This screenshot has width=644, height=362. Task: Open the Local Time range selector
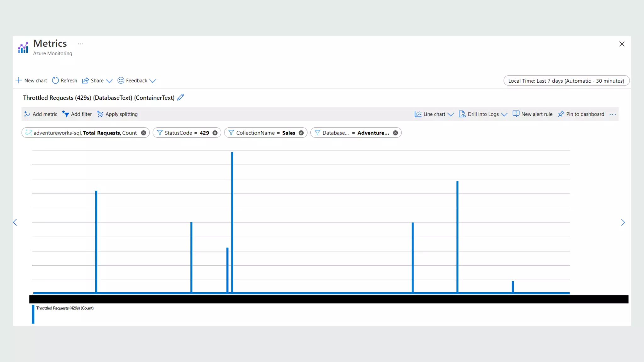[566, 81]
